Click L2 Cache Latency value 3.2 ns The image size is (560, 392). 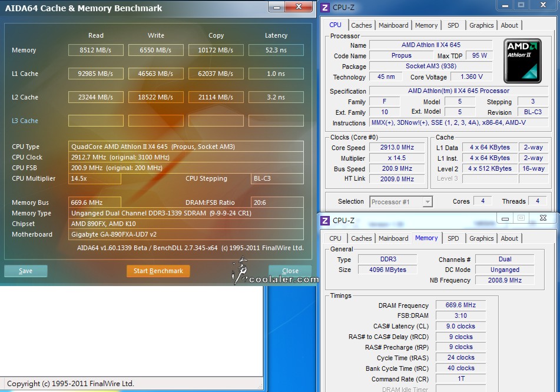[276, 97]
